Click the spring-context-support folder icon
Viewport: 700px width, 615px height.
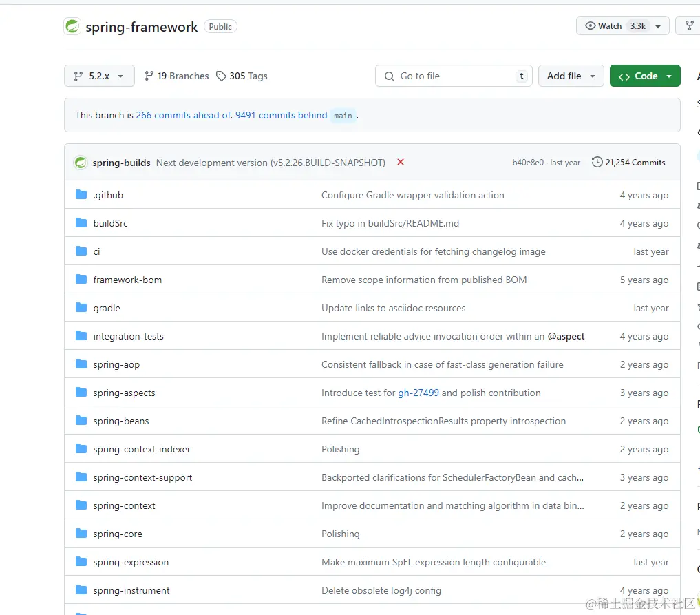click(x=81, y=477)
